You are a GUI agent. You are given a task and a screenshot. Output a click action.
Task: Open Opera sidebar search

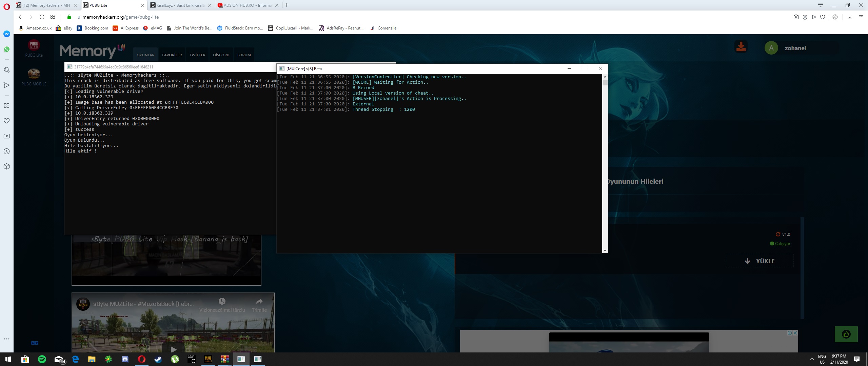(x=6, y=70)
